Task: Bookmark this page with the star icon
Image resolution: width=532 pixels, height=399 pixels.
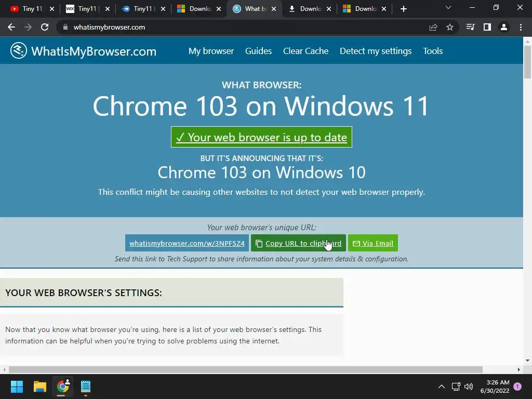Action: pos(450,27)
